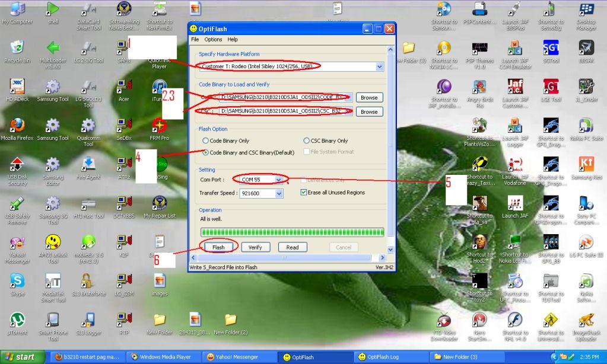Click the Verify button
This screenshot has height=364, width=607.
256,247
